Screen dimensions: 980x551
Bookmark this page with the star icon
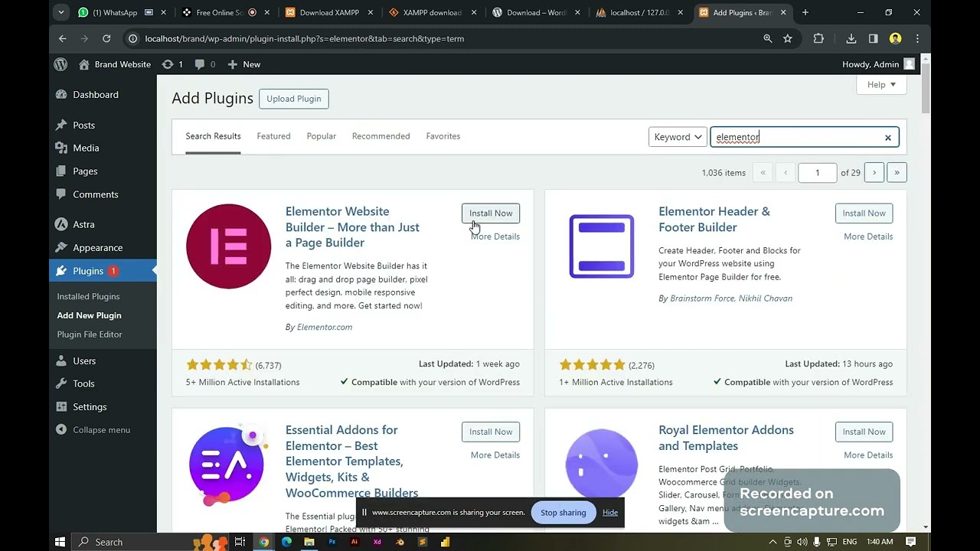tap(788, 38)
